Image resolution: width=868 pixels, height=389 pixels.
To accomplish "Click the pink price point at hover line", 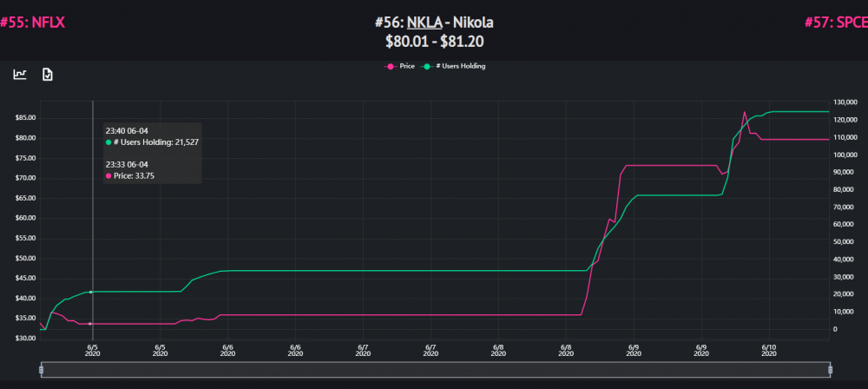I will [x=89, y=324].
